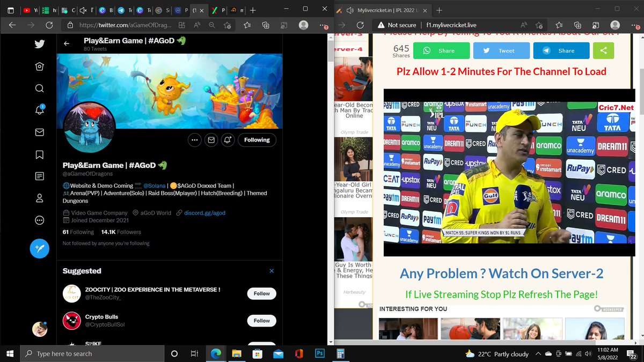The image size is (644, 362).
Task: Open Edge profile avatar in Twitter window
Action: coord(303,25)
